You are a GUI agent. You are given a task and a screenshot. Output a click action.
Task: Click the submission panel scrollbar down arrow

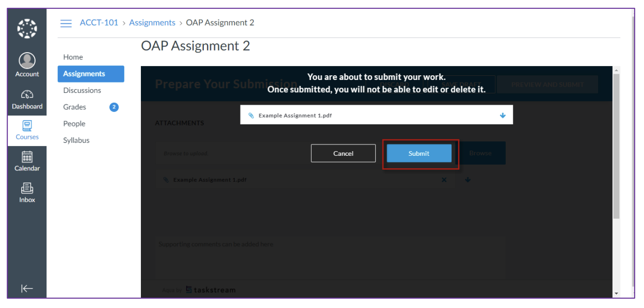pyautogui.click(x=616, y=294)
